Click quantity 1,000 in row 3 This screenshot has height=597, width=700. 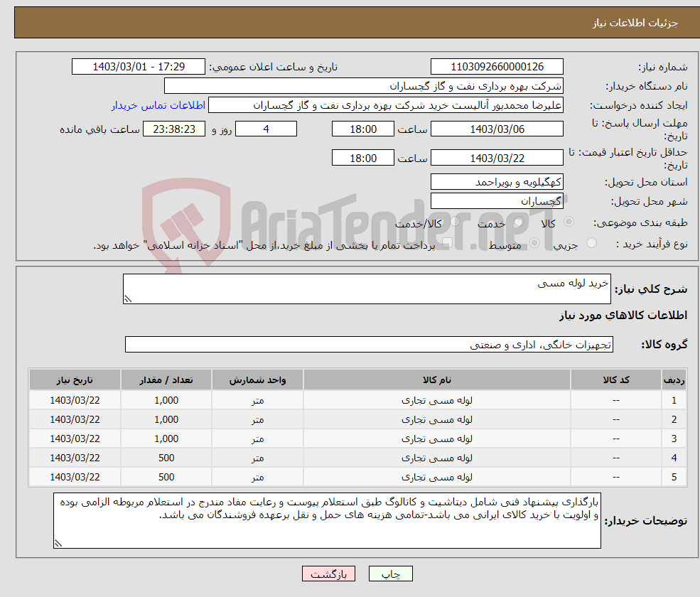166,439
